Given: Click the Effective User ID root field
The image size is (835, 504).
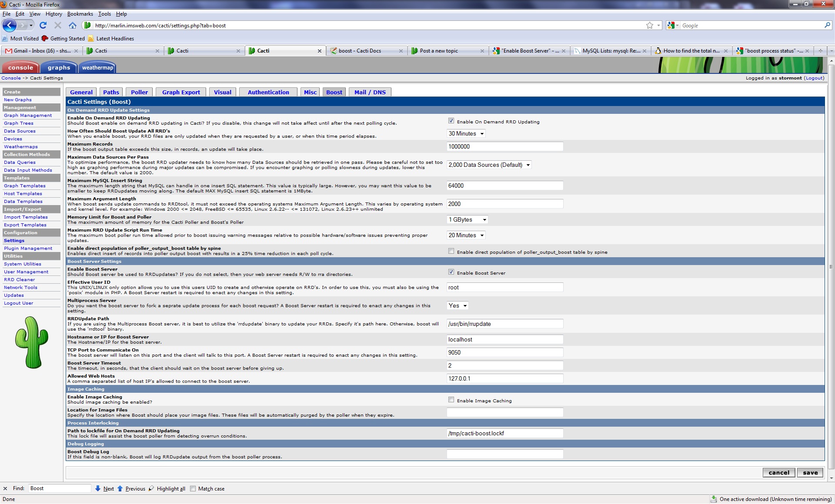Looking at the screenshot, I should [505, 287].
